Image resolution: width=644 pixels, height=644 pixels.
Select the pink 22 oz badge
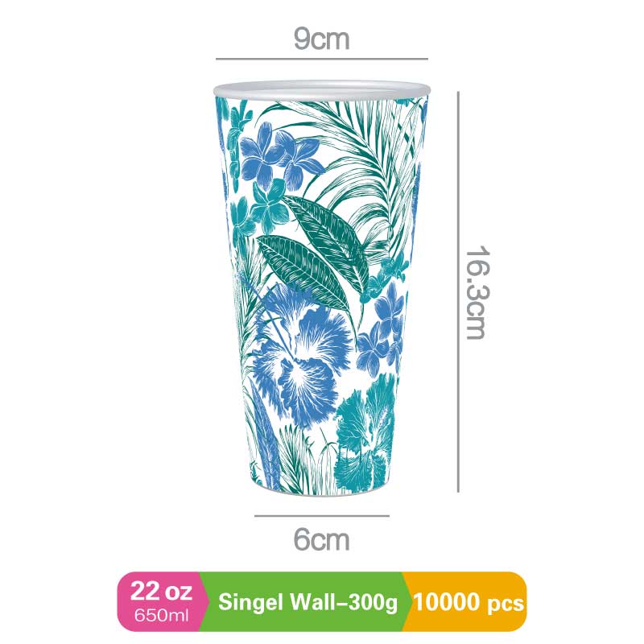point(161,601)
